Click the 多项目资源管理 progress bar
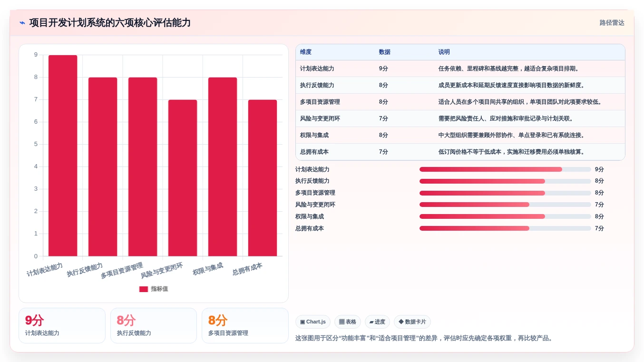This screenshot has width=644, height=362. 505,193
